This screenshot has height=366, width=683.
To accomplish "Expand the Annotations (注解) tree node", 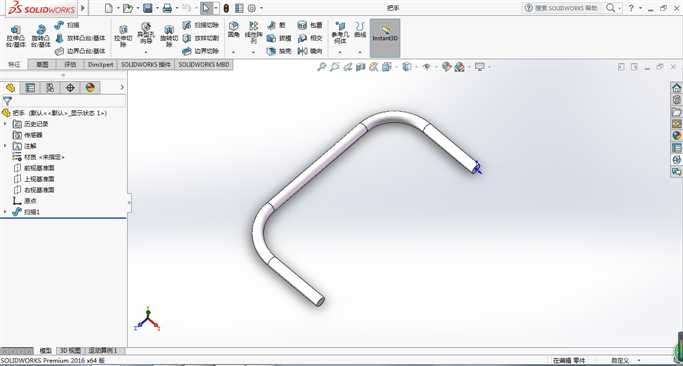I will click(5, 146).
